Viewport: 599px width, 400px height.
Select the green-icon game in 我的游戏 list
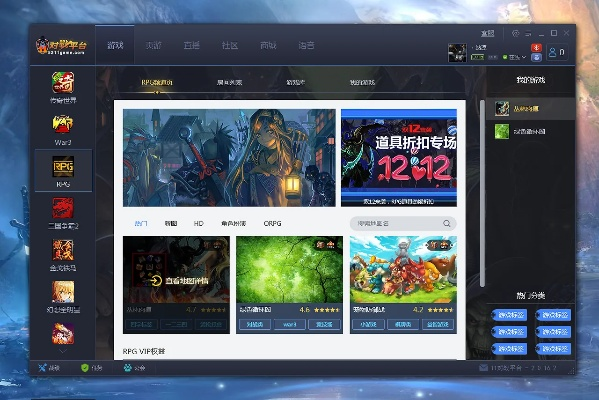pos(530,131)
